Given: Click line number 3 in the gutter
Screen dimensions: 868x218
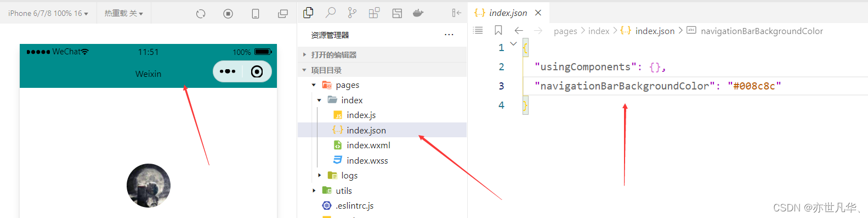Looking at the screenshot, I should tap(501, 86).
